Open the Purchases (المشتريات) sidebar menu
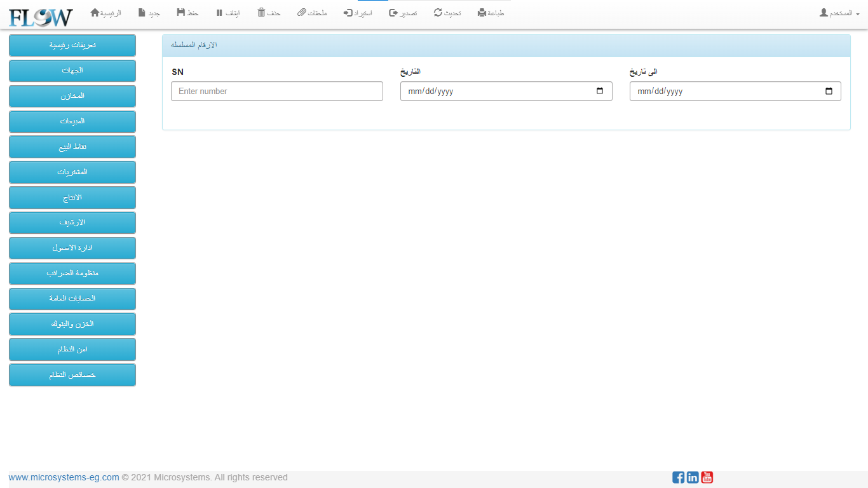Screen dimensions: 868x488 72,172
